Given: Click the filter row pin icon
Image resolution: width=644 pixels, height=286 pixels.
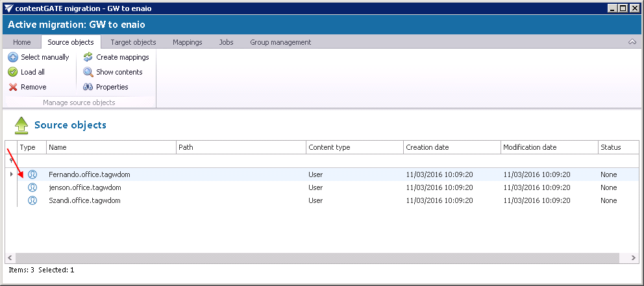Looking at the screenshot, I should [x=11, y=161].
